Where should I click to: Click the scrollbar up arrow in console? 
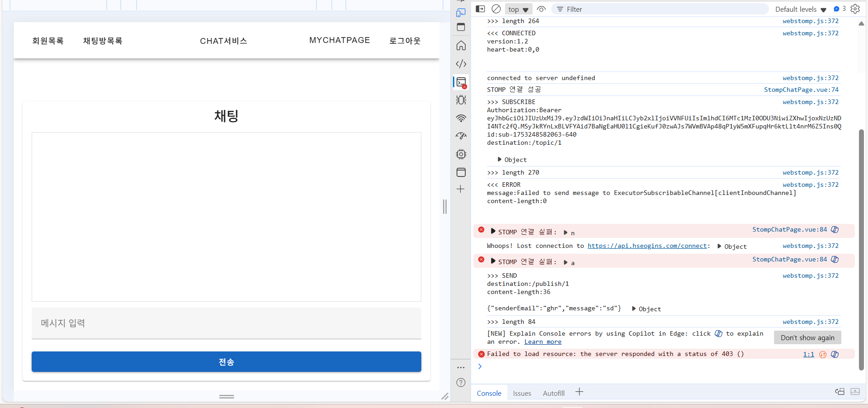pos(861,24)
